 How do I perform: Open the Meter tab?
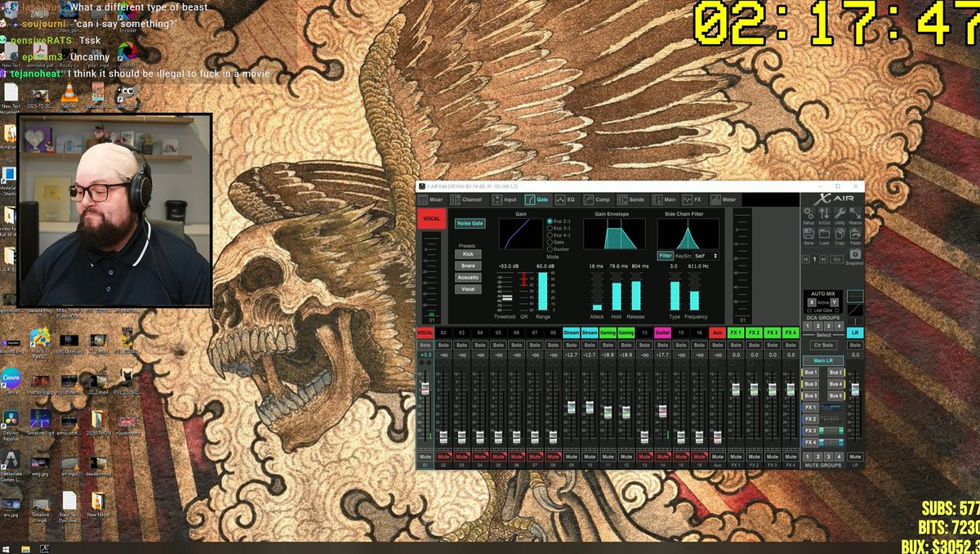click(x=724, y=199)
